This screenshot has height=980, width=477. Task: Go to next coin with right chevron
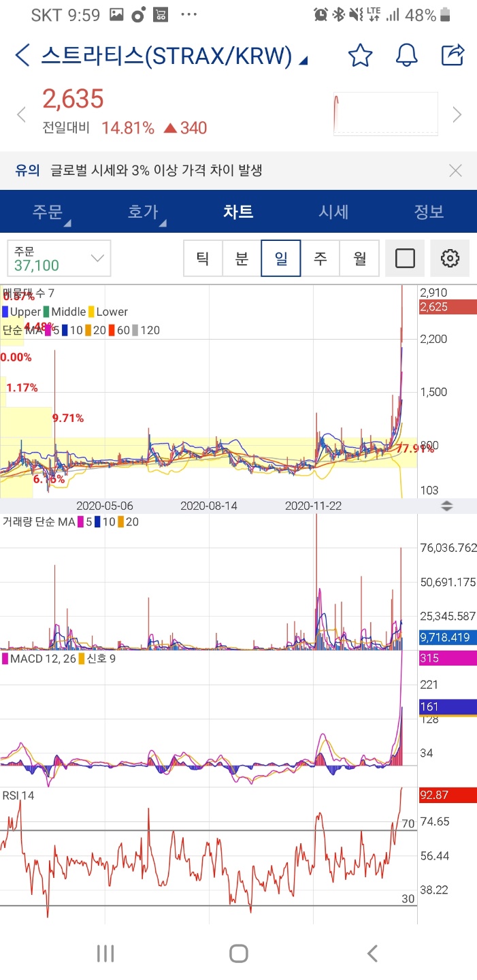coord(457,114)
